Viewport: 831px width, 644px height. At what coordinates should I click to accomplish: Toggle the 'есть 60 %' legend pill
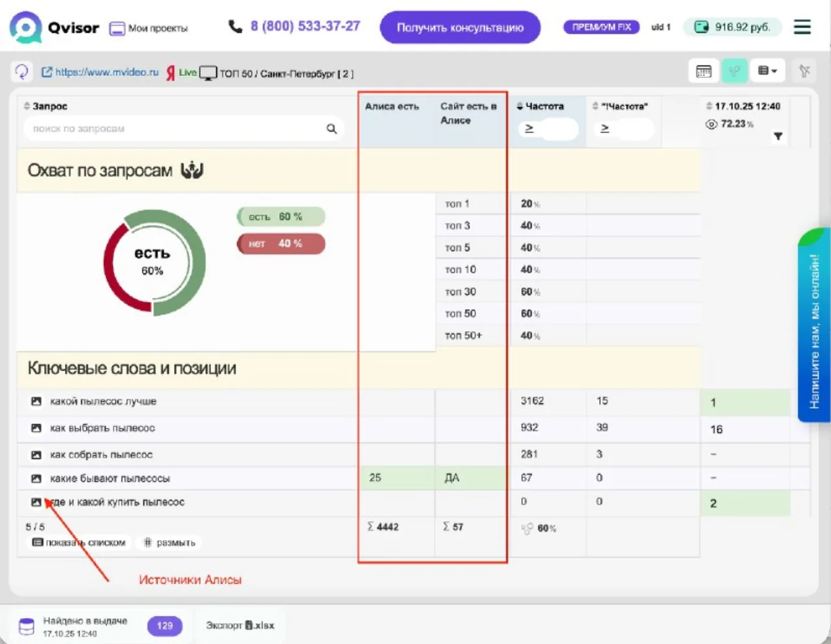(280, 217)
